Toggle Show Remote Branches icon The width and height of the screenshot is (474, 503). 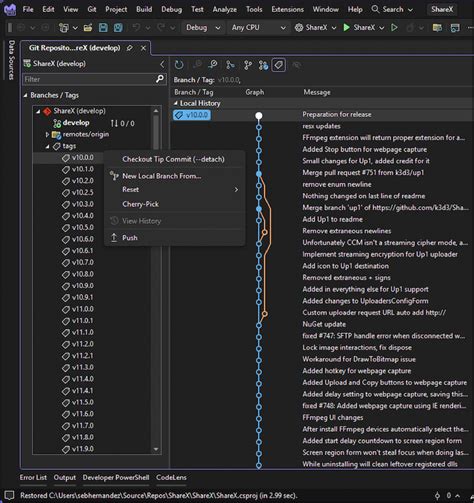(x=263, y=65)
